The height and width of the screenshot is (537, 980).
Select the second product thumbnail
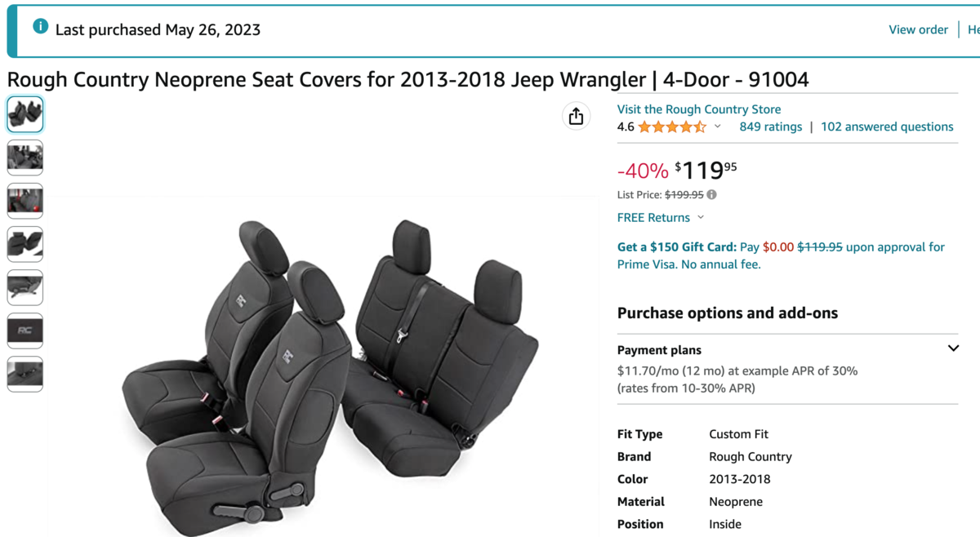point(24,158)
